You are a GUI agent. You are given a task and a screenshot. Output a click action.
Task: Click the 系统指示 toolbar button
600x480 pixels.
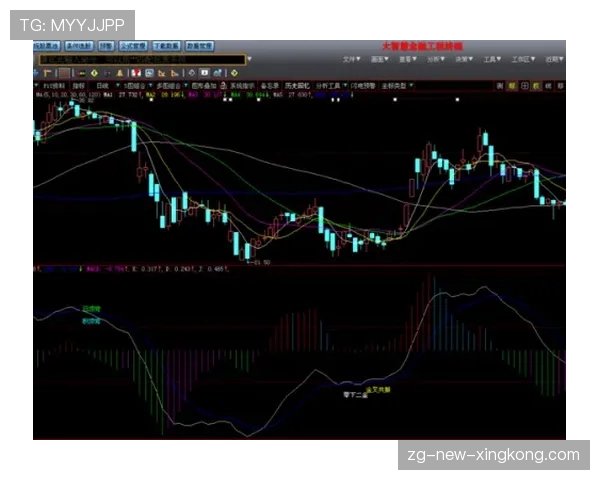pyautogui.click(x=242, y=86)
